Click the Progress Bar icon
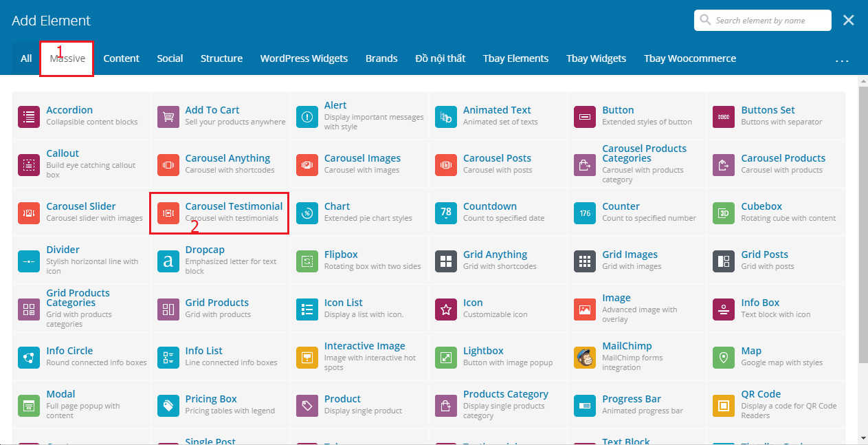This screenshot has height=445, width=868. [x=585, y=406]
